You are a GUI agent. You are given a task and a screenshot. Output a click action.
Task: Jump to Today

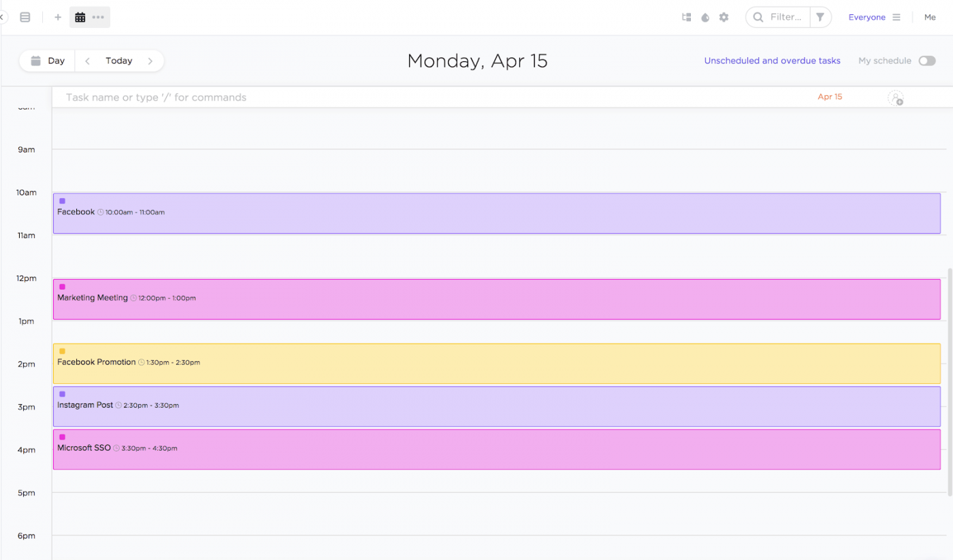[x=118, y=61]
